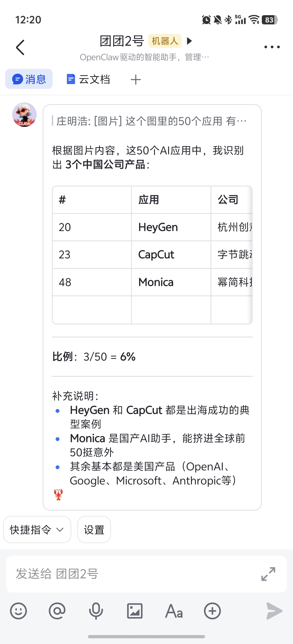Tap the back arrow icon
Screen dimensions: 293x644
[x=20, y=47]
